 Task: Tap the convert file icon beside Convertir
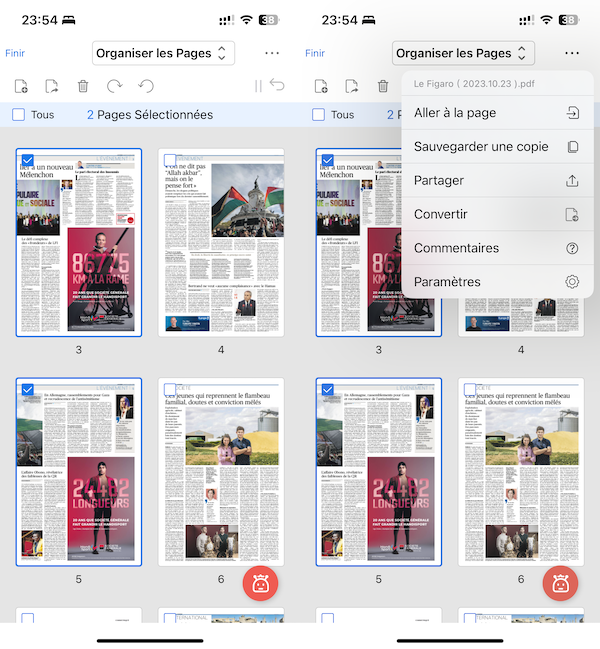pyautogui.click(x=572, y=214)
